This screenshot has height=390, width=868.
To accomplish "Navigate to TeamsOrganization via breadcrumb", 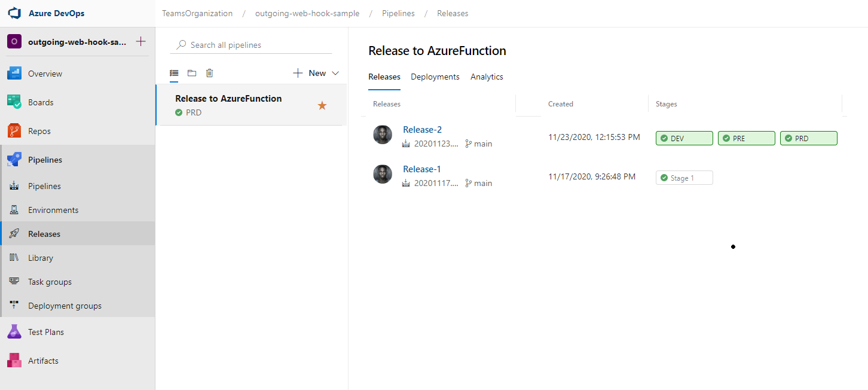I will [x=197, y=13].
